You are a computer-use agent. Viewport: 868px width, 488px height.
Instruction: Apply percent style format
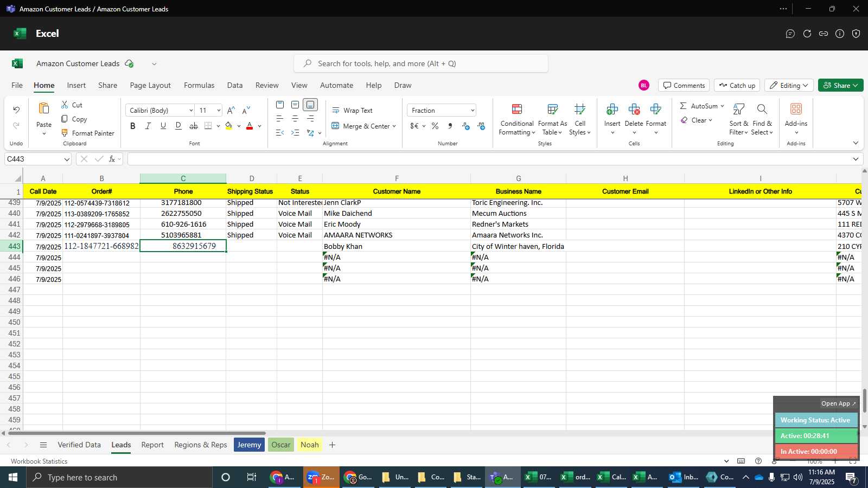(x=435, y=126)
